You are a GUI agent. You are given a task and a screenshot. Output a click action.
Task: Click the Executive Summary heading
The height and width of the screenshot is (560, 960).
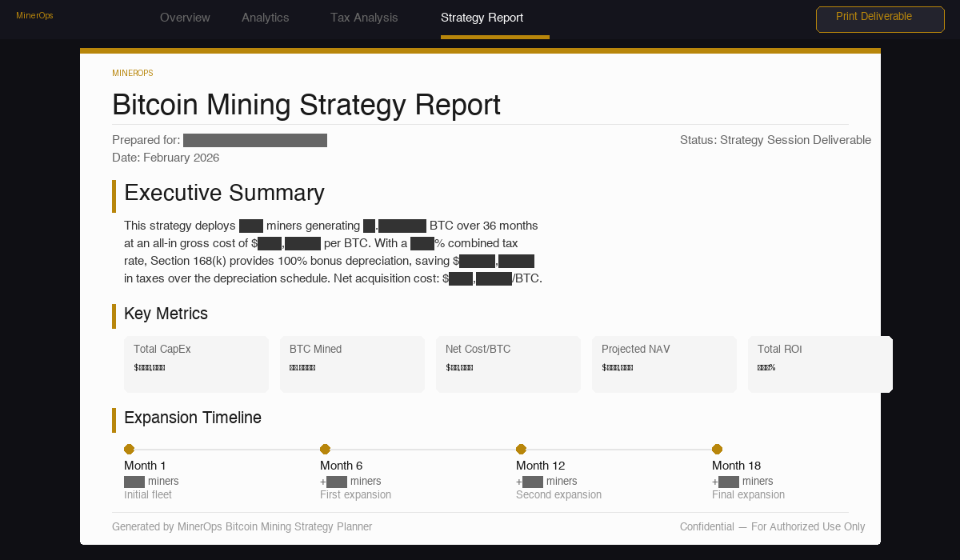click(x=224, y=193)
